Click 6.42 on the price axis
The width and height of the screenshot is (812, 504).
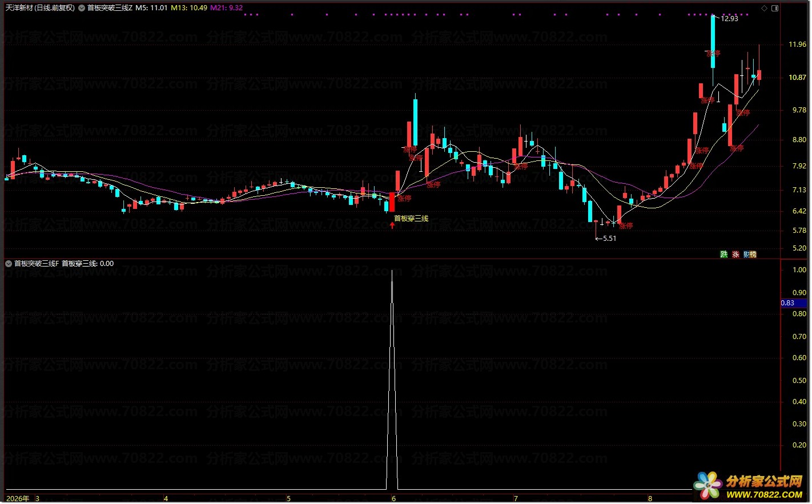coord(799,211)
